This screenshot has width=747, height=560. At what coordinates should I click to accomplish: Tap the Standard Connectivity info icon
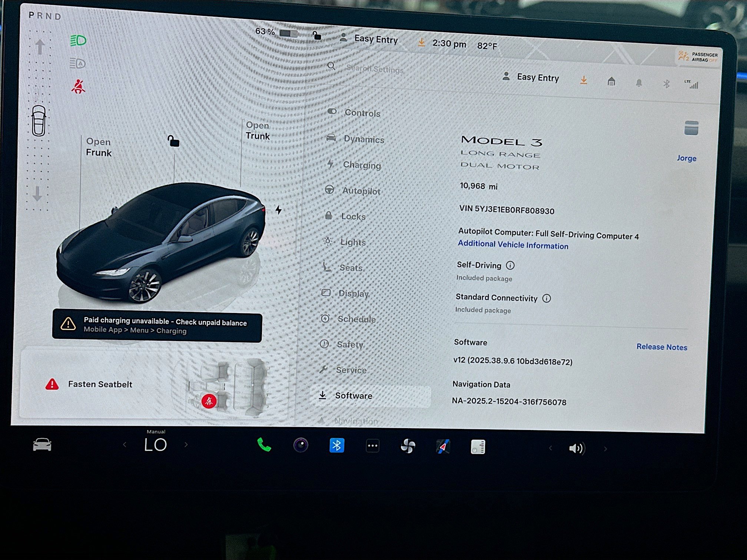547,298
